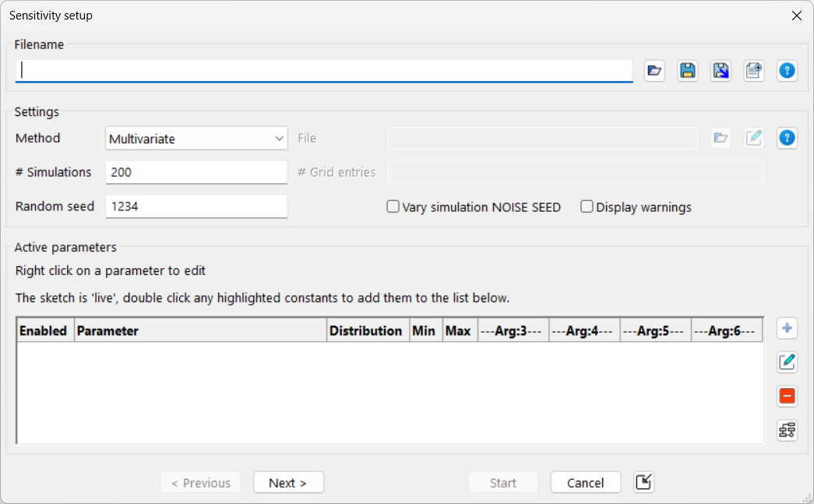Open Filename section help icon
This screenshot has width=814, height=504.
tap(788, 71)
